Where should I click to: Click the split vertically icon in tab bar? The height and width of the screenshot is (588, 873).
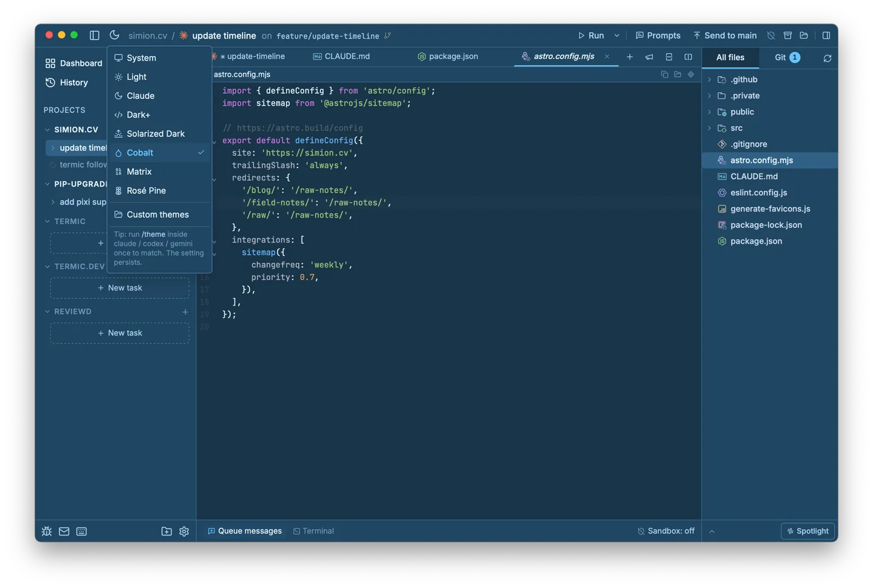pyautogui.click(x=688, y=57)
